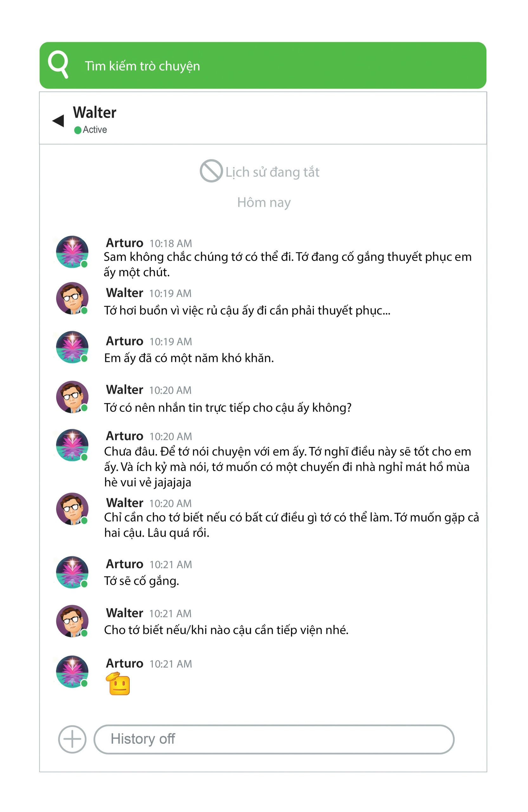The width and height of the screenshot is (528, 812).
Task: Click the plus attachment icon
Action: tap(72, 739)
